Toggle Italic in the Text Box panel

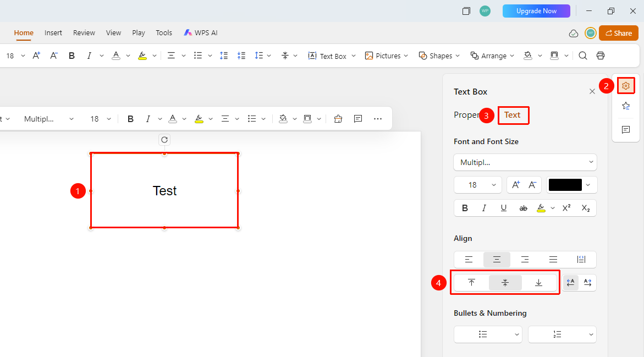coord(484,208)
